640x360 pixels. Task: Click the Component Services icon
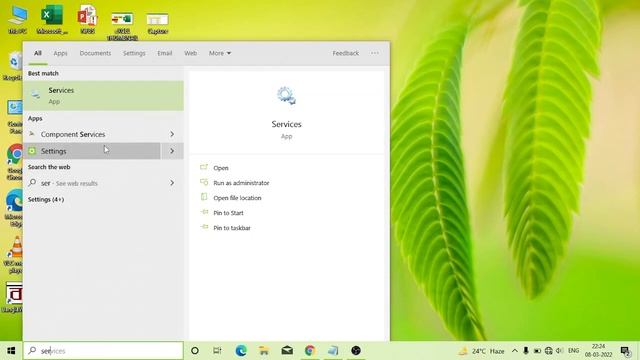32,134
